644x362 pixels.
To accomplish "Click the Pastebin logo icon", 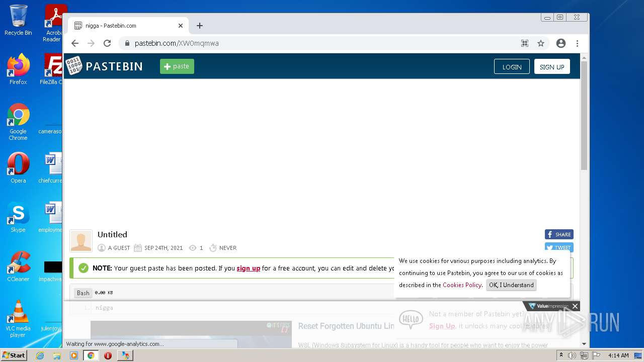I will pos(74,66).
